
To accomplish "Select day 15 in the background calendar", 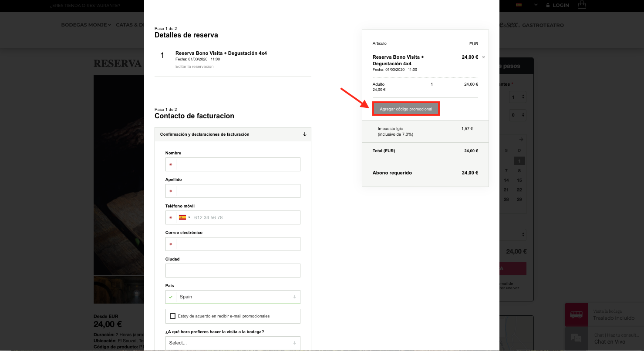I will point(519,181).
